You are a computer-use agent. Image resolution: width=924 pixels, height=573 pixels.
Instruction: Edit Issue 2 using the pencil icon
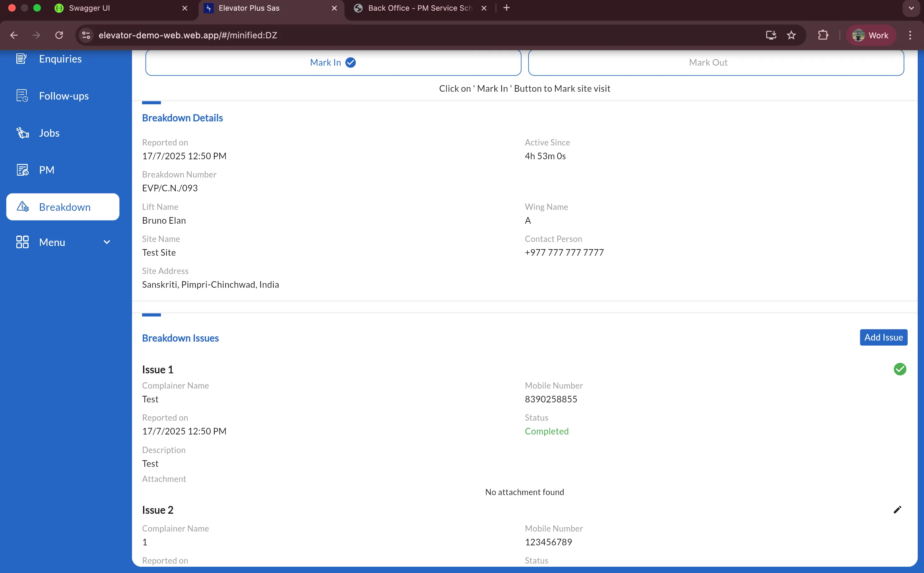pyautogui.click(x=897, y=510)
